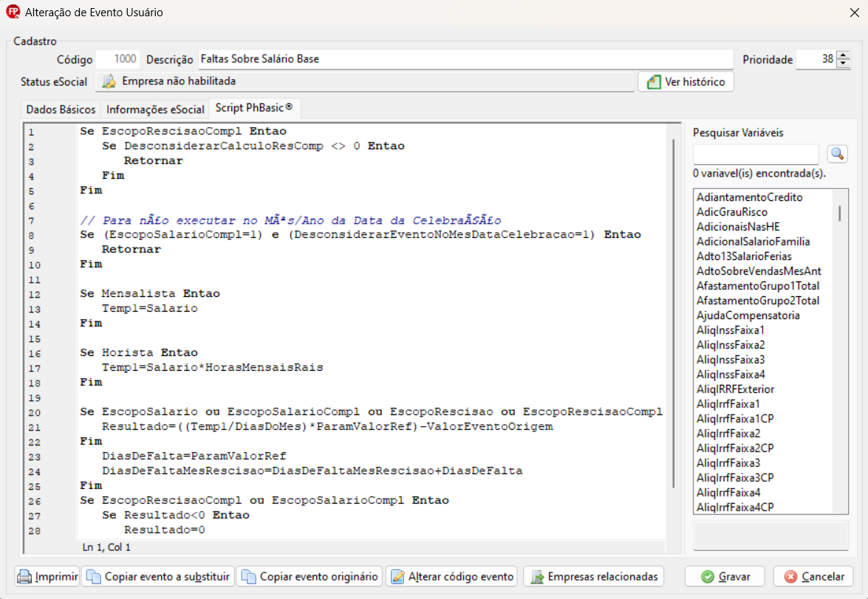Focus the Pesquisar Variáveis search box
The width and height of the screenshot is (868, 599).
[756, 154]
